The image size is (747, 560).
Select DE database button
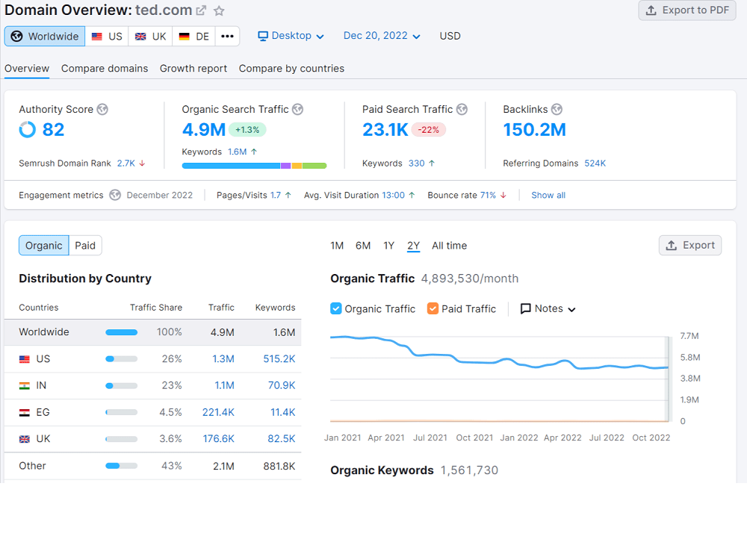pyautogui.click(x=193, y=36)
